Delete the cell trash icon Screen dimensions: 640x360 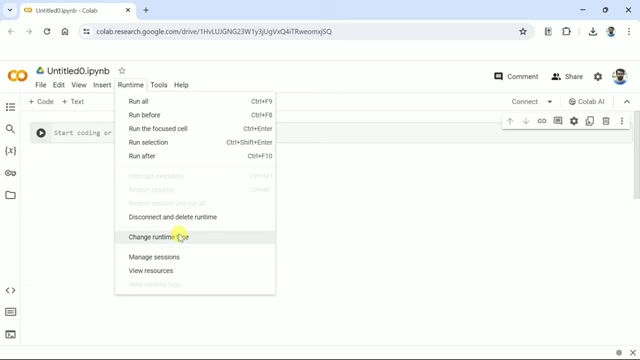(606, 121)
